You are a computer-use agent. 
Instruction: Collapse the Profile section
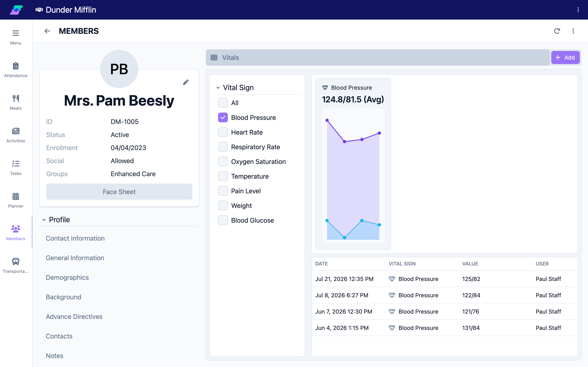[x=44, y=220]
